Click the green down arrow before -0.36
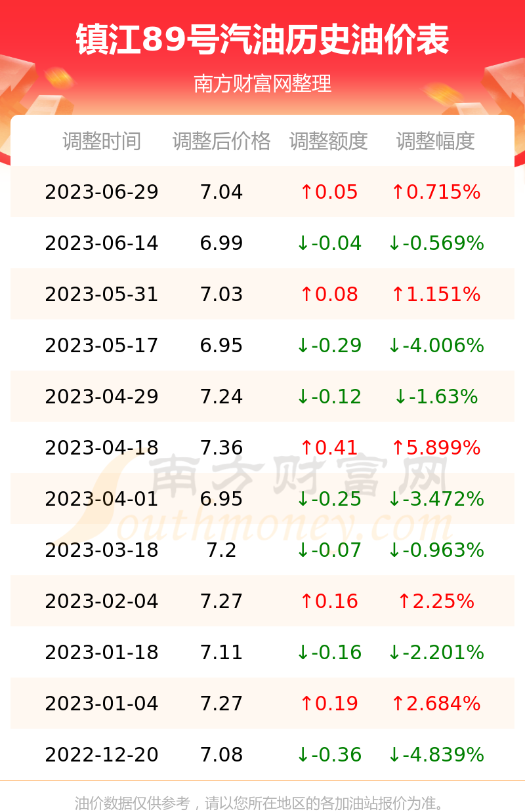The image size is (525, 812). pos(303,755)
